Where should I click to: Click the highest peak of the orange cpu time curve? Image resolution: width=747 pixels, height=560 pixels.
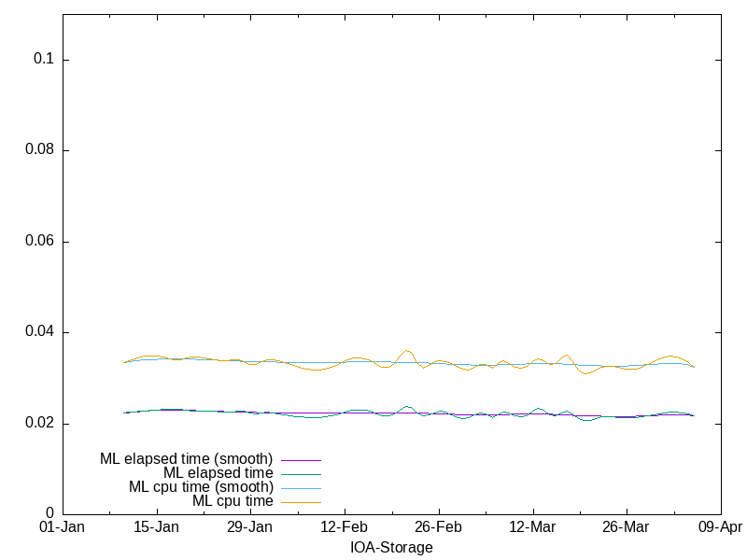(406, 351)
